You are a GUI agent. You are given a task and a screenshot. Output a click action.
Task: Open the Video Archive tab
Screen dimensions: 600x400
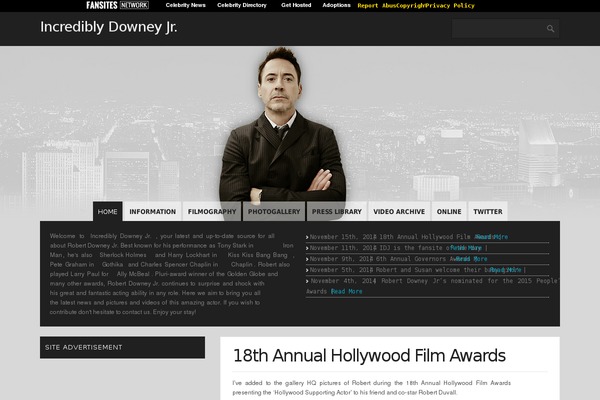coord(399,211)
